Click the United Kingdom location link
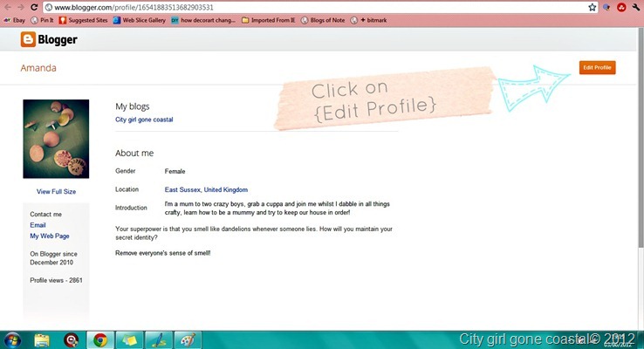This screenshot has width=644, height=349. 226,189
